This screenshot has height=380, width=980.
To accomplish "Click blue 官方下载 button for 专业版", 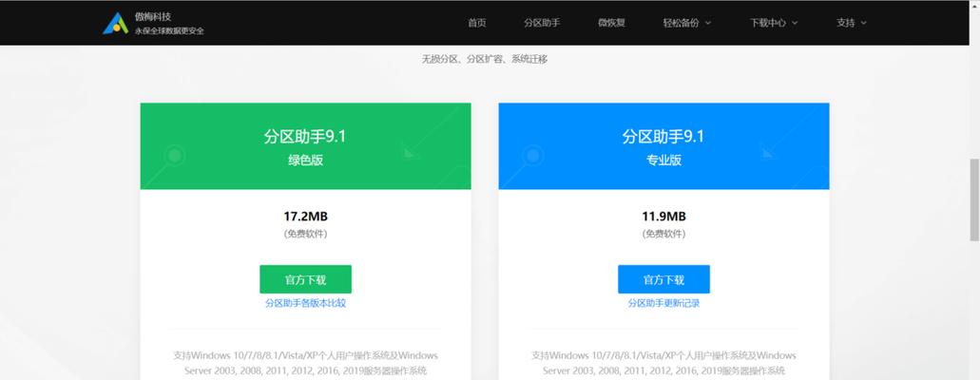I will coord(663,279).
